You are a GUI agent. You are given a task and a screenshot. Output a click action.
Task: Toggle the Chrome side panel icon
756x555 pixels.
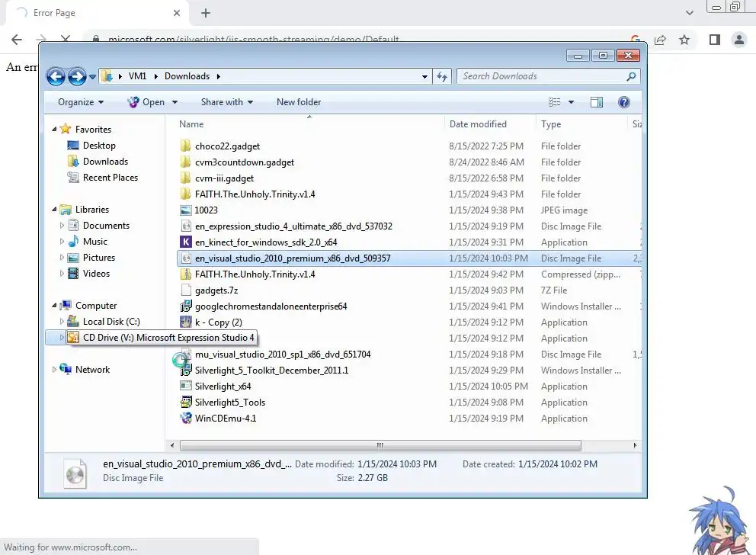click(715, 40)
